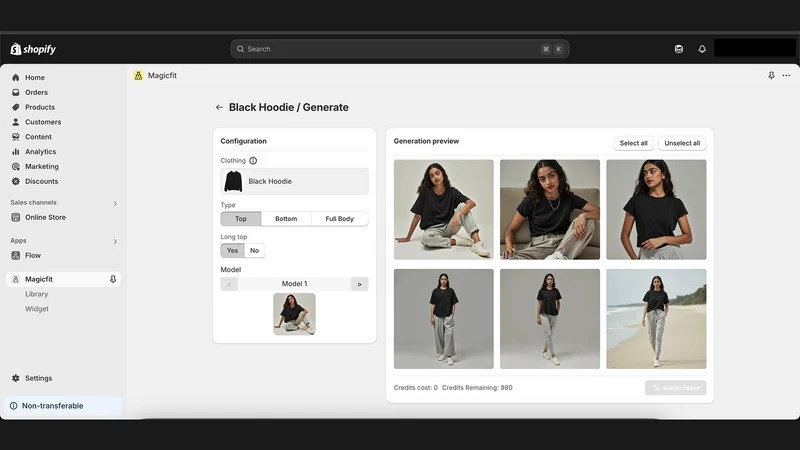Go to previous model with < arrow
This screenshot has width=800, height=450.
tap(229, 284)
